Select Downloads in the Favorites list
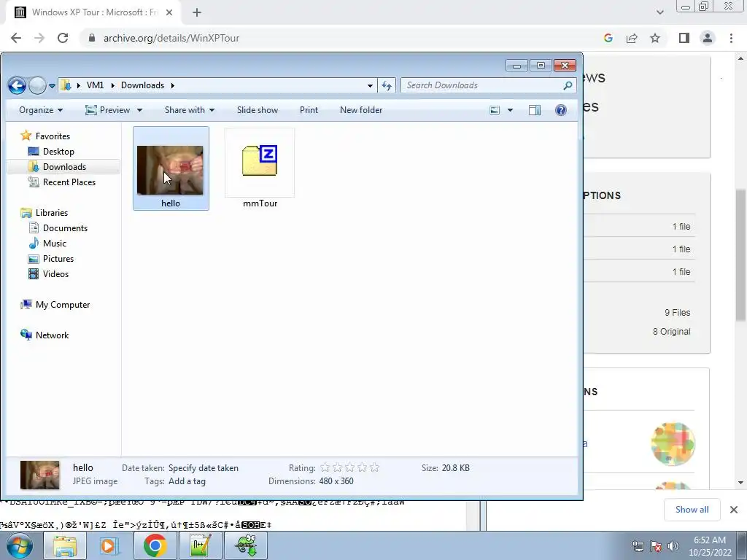This screenshot has height=560, width=747. point(64,167)
